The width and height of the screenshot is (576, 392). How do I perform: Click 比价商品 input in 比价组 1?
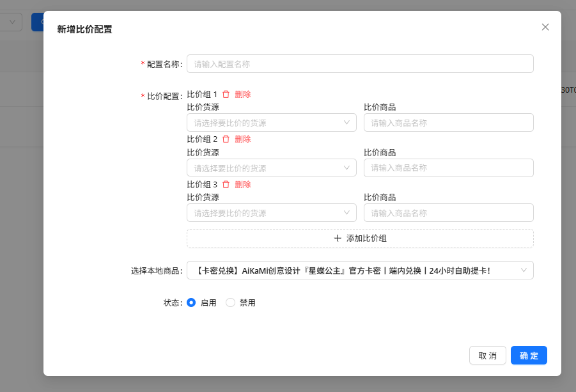[x=448, y=123]
